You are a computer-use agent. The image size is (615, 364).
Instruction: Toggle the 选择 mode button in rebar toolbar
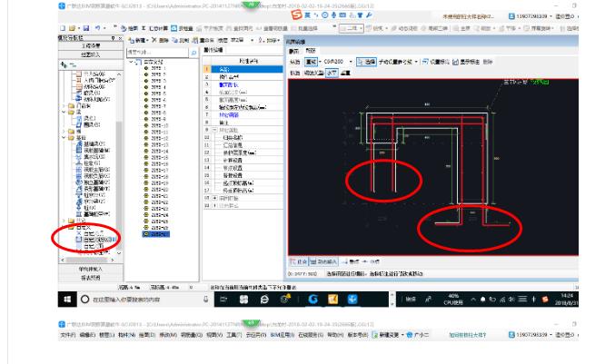(x=366, y=62)
